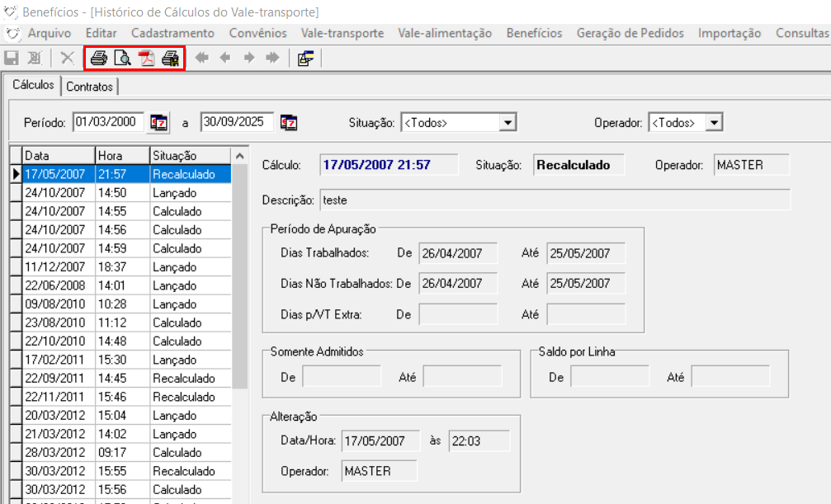Open the calendar picker for the end date

click(x=289, y=122)
